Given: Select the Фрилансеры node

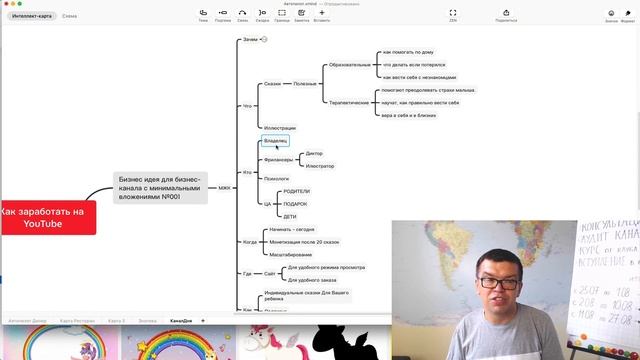Looking at the screenshot, I should 278,160.
